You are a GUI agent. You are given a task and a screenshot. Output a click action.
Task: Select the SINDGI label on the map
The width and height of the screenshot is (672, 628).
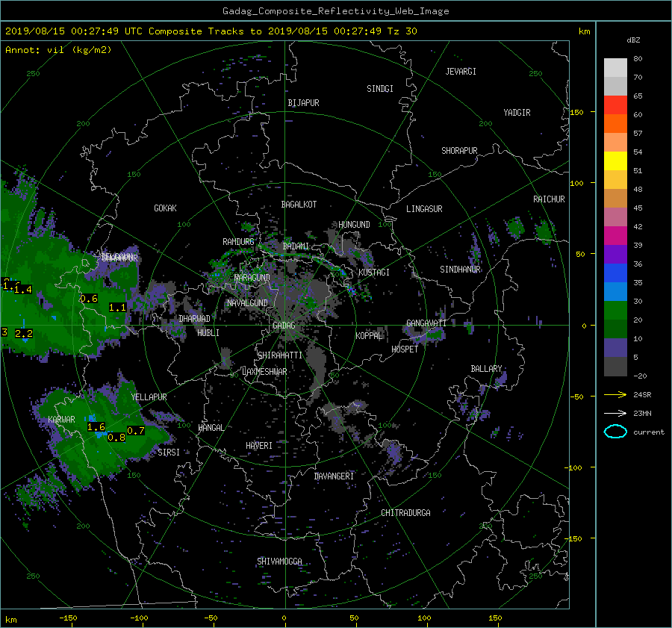pos(380,89)
